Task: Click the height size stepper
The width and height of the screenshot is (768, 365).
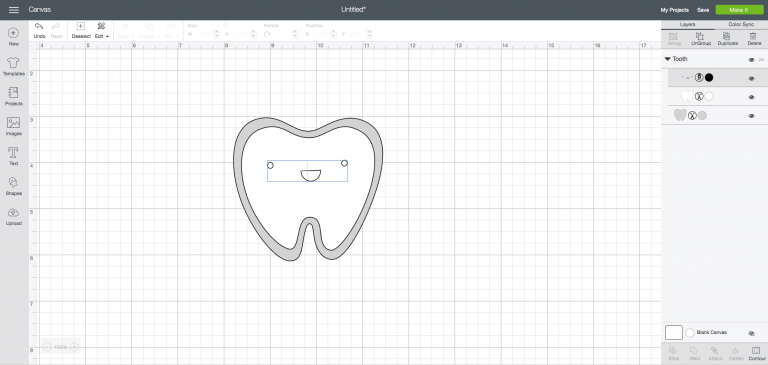Action: pos(253,34)
